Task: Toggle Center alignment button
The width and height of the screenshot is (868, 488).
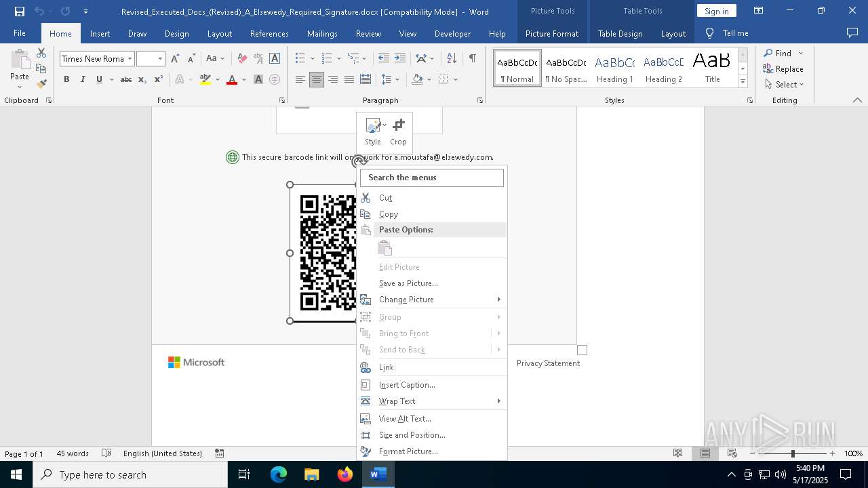Action: coord(316,79)
